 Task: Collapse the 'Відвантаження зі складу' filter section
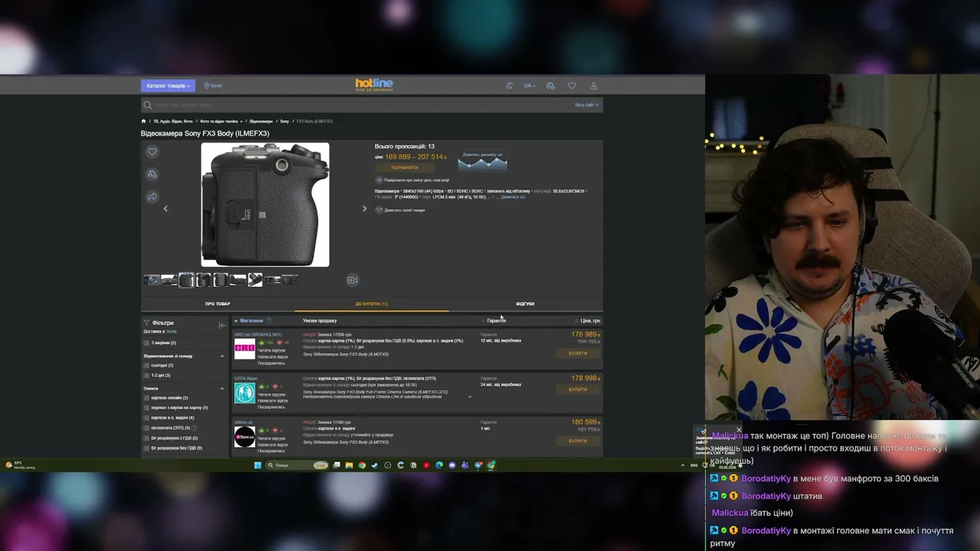223,356
